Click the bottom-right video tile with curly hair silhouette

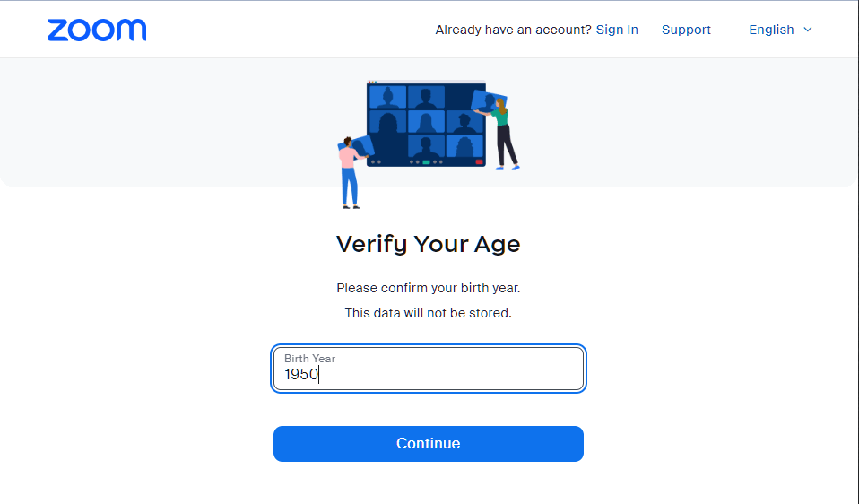click(x=464, y=145)
